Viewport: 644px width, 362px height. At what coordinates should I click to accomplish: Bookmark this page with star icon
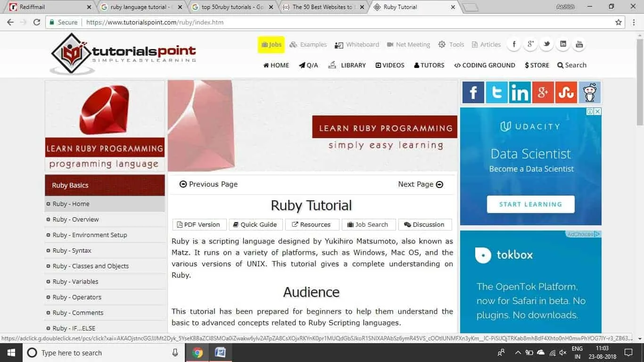[619, 22]
